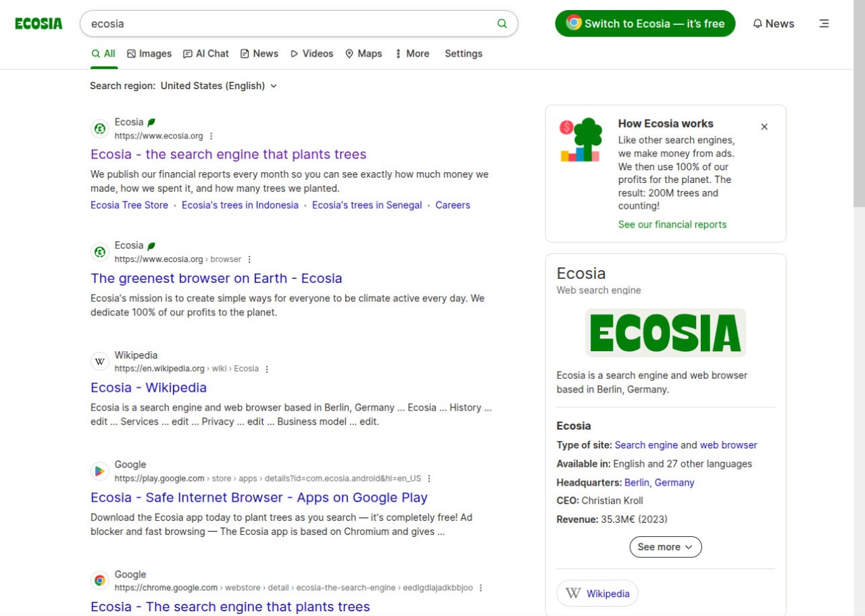Click the ECOSIA logo image in the knowledge panel
The image size is (865, 616).
click(x=665, y=332)
